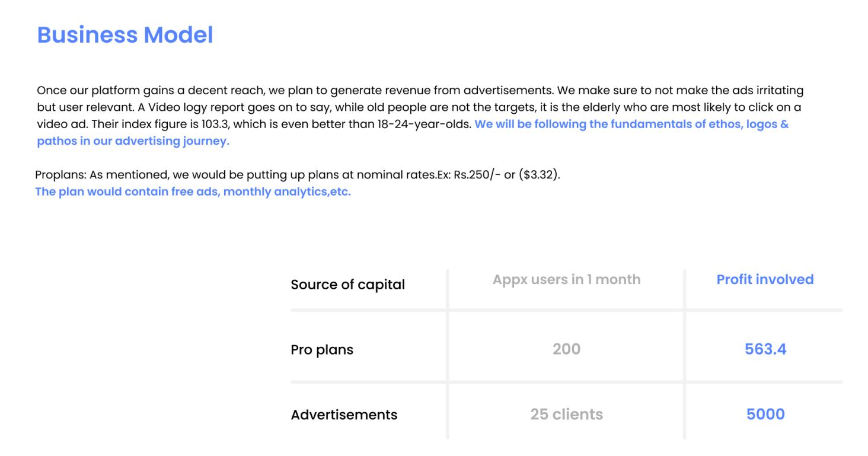Viewport: 868px width, 456px height.
Task: Click the Business Model heading
Action: click(x=125, y=35)
